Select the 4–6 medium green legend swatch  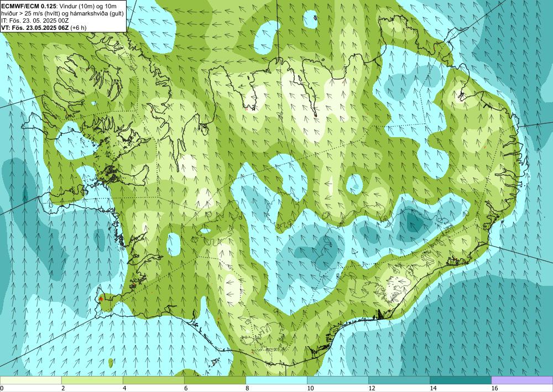153,380
